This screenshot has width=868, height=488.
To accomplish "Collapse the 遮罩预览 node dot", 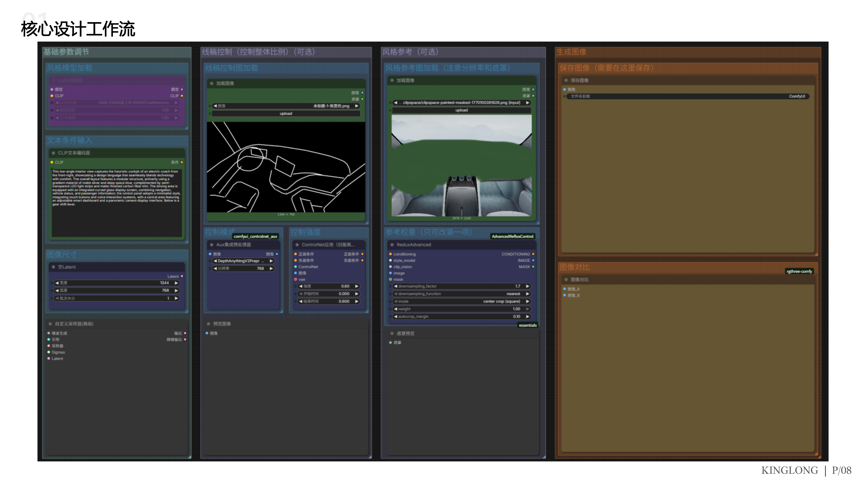I will [392, 334].
